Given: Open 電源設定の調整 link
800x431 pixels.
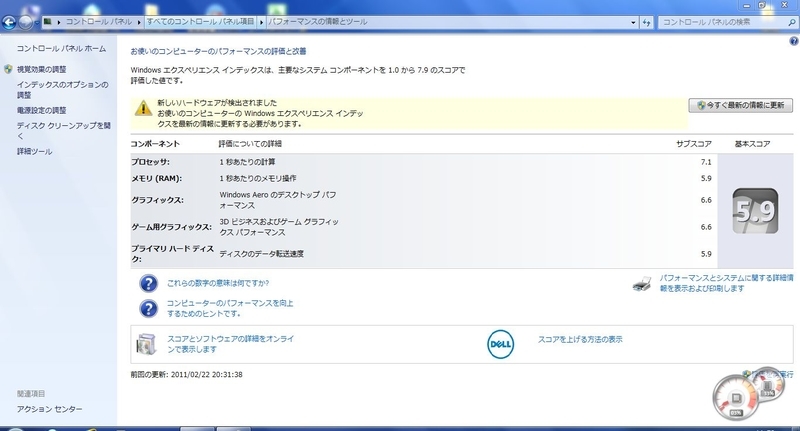Looking at the screenshot, I should pos(42,110).
